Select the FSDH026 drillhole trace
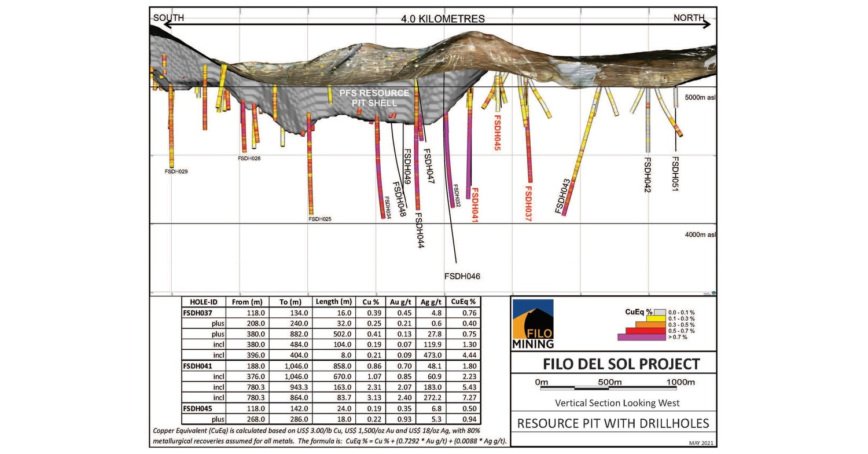This screenshot has height=454, width=868. click(x=243, y=125)
